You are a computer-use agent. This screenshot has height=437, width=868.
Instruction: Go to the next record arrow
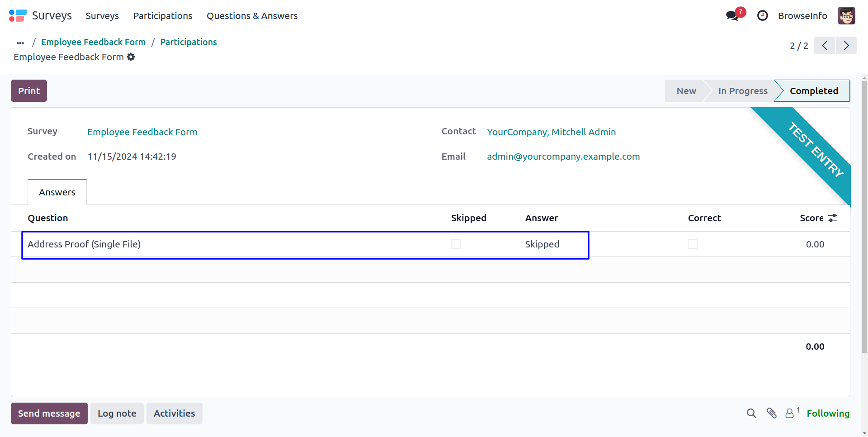tap(846, 46)
